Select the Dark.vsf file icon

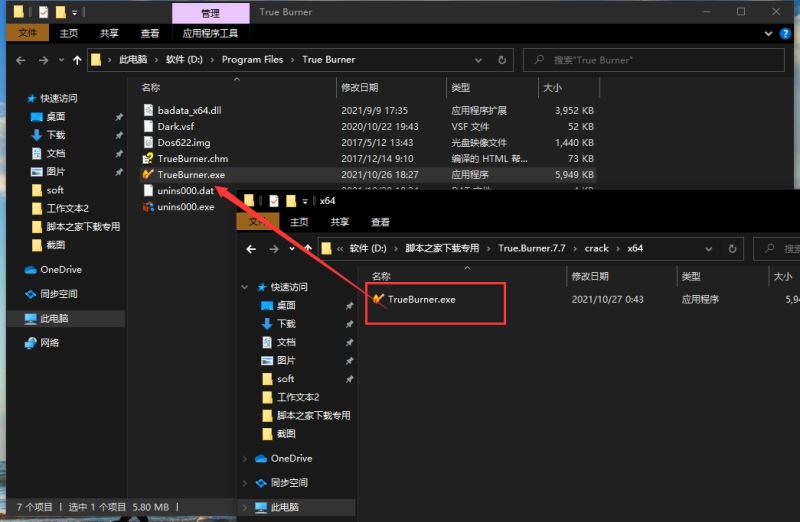[148, 126]
